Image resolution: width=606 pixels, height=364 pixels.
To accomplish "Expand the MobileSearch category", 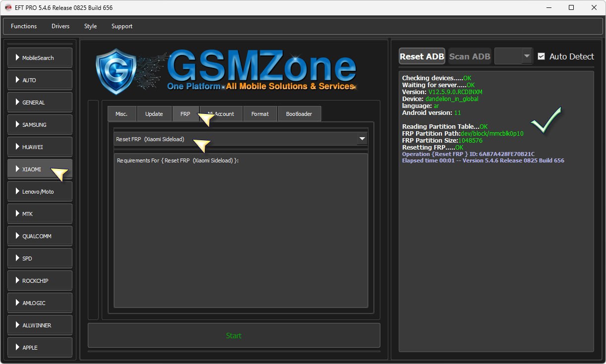I will tap(40, 57).
